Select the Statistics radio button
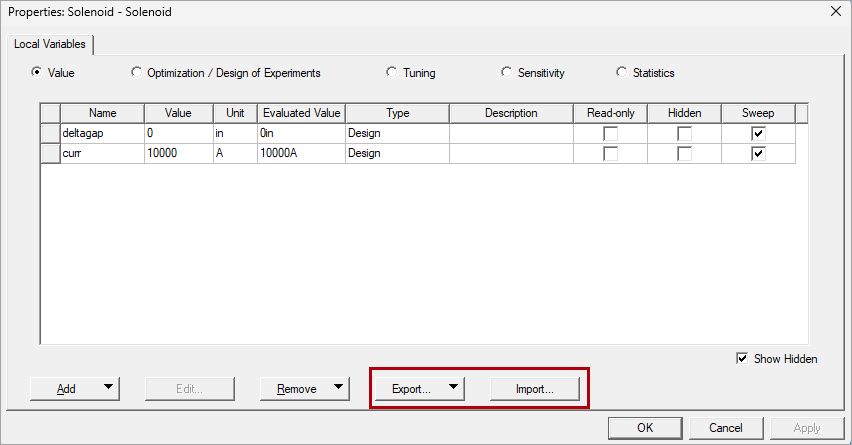Image resolution: width=852 pixels, height=445 pixels. (622, 72)
